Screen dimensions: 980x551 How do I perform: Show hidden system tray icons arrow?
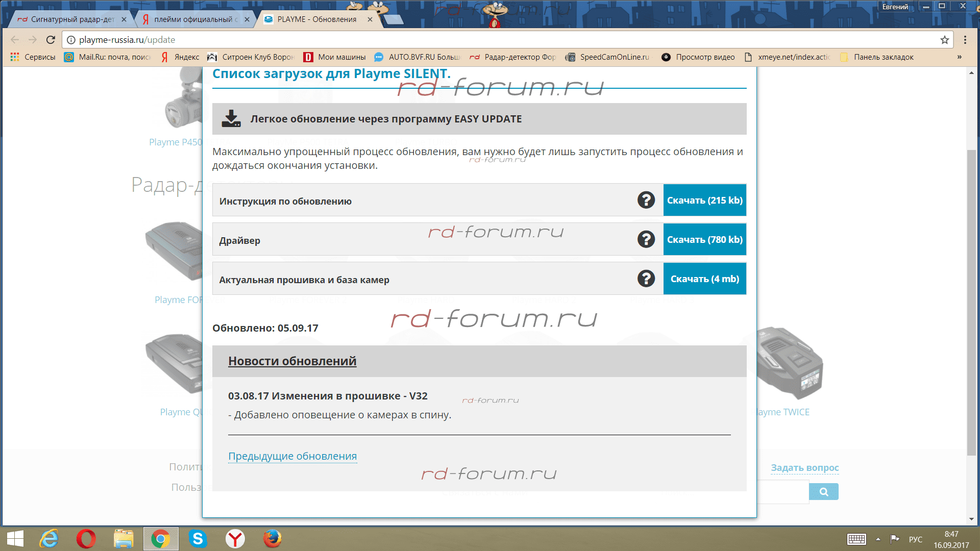(878, 539)
